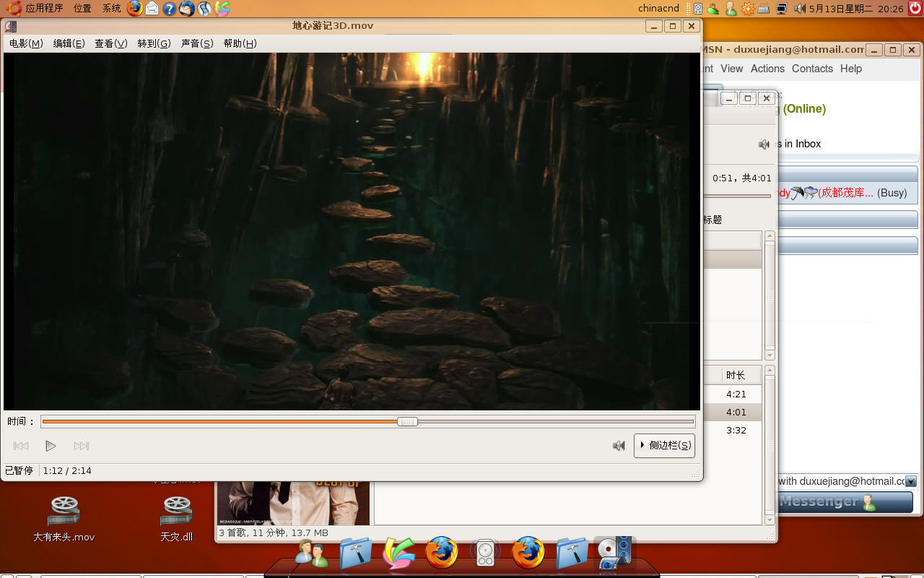This screenshot has width=924, height=578.
Task: Click the paused video frame
Action: (352, 231)
